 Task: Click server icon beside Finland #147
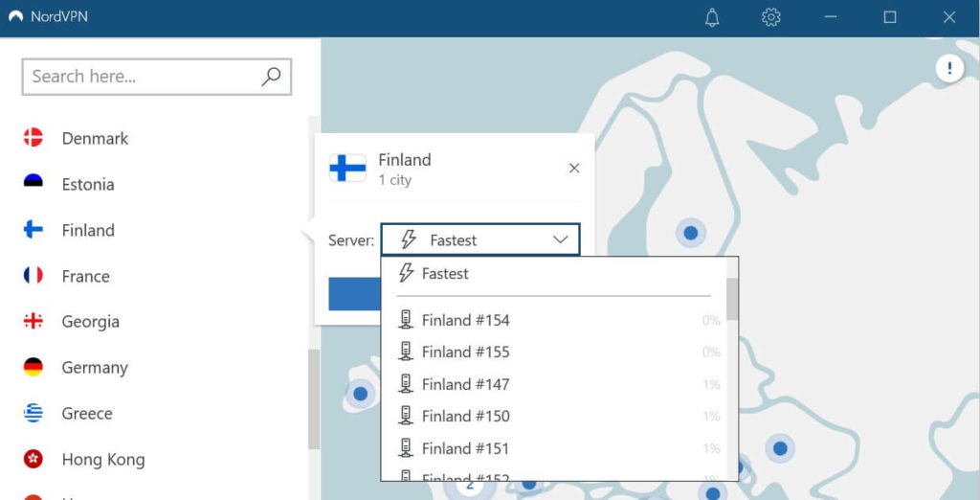pyautogui.click(x=406, y=383)
